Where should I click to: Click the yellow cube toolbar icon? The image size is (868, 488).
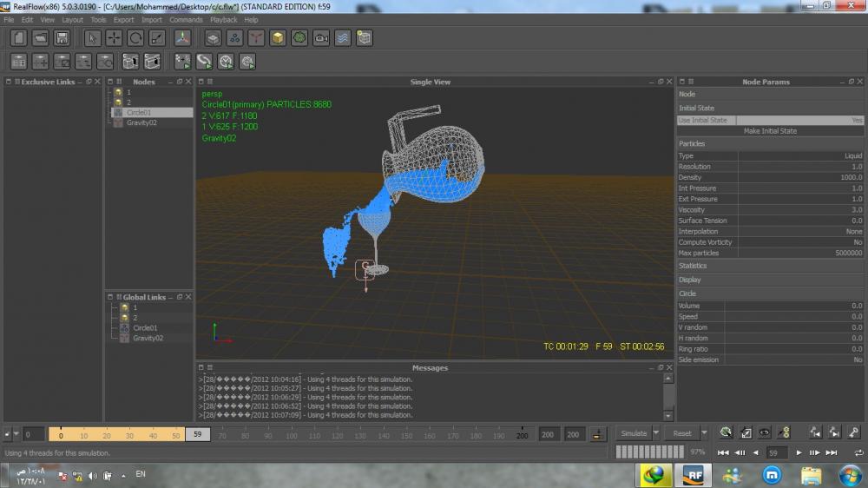(278, 38)
